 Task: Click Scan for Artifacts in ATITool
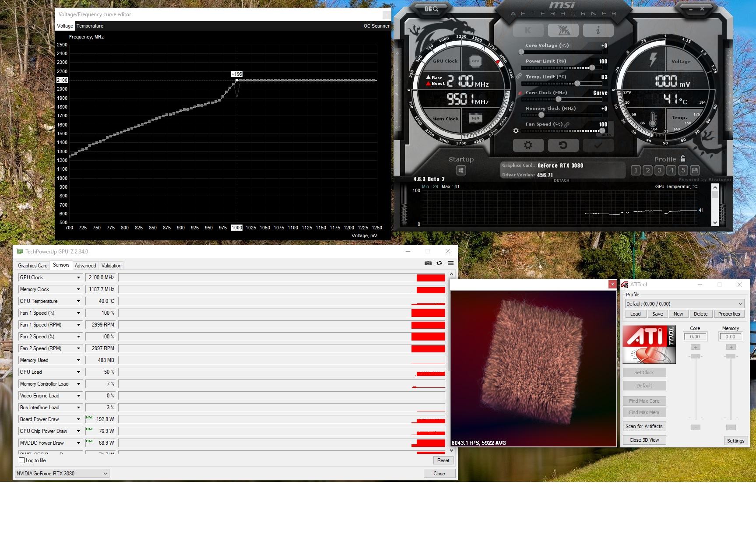pyautogui.click(x=644, y=426)
